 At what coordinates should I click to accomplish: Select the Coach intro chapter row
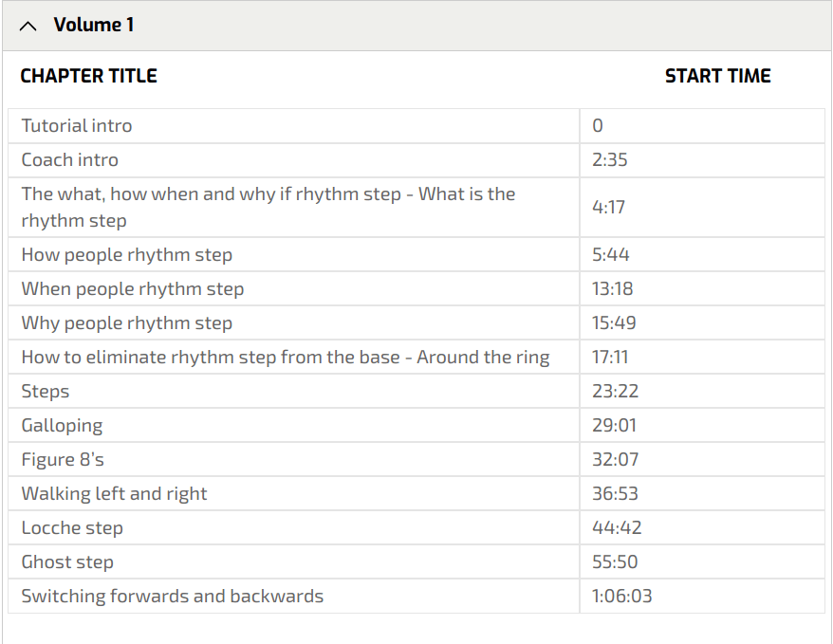click(x=70, y=160)
